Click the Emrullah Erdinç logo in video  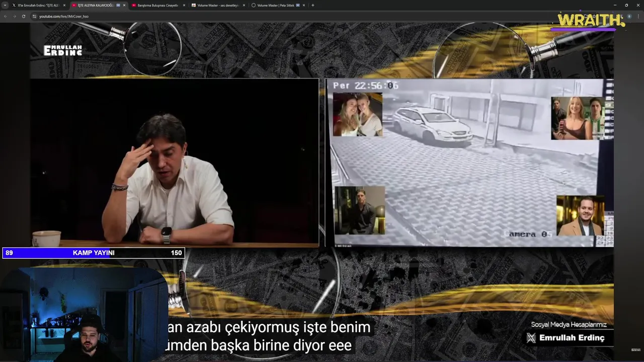(x=62, y=50)
